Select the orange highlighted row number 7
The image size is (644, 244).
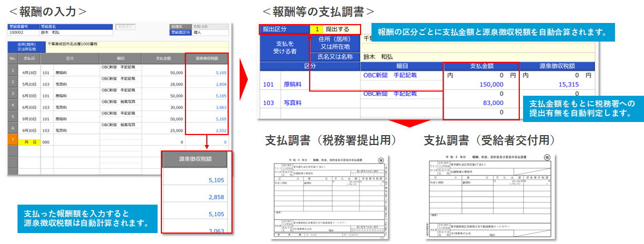[13, 141]
